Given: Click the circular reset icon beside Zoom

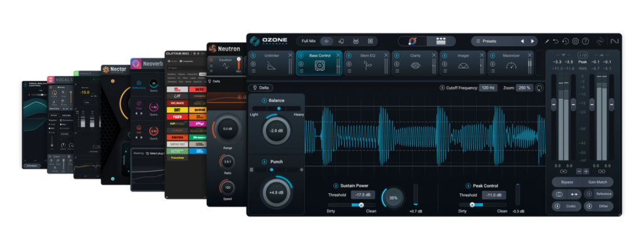Looking at the screenshot, I should [538, 87].
